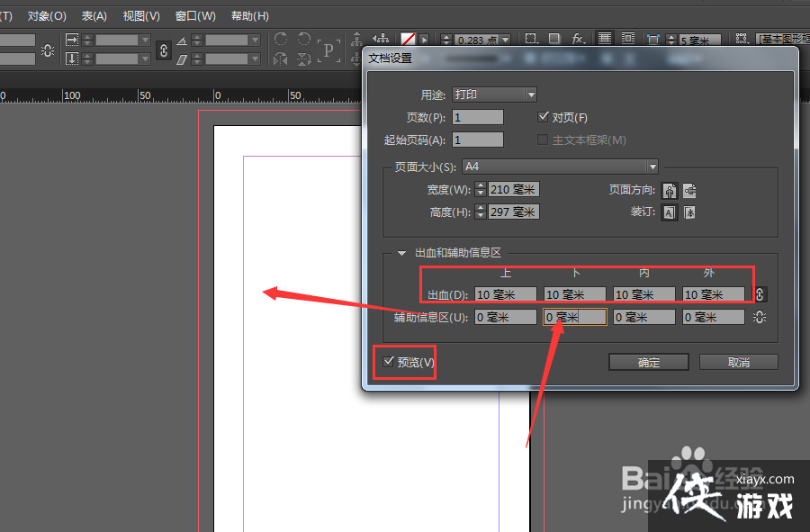Click the 取消 cancel button

coord(738,362)
